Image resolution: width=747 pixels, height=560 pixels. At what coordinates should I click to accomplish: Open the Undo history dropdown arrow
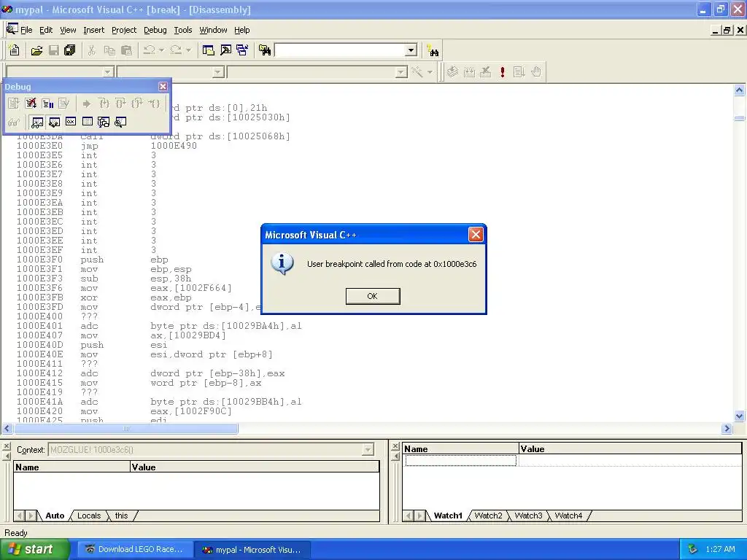click(x=161, y=50)
